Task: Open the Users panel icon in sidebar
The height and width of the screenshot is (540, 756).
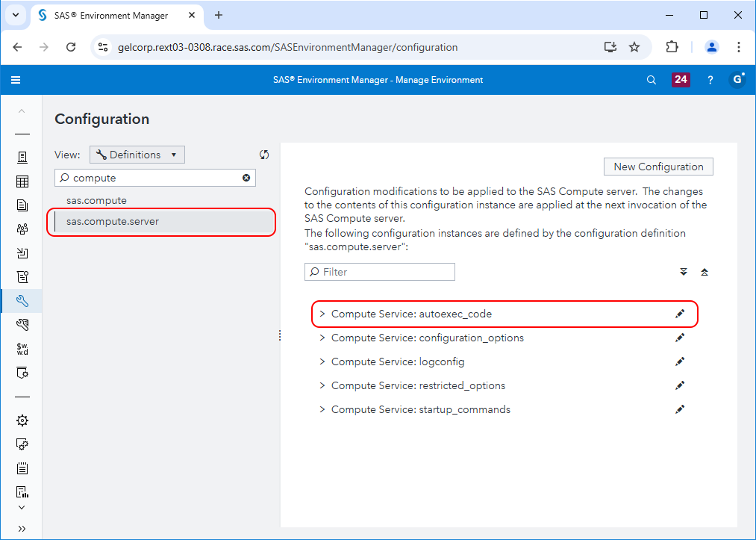Action: coord(22,229)
